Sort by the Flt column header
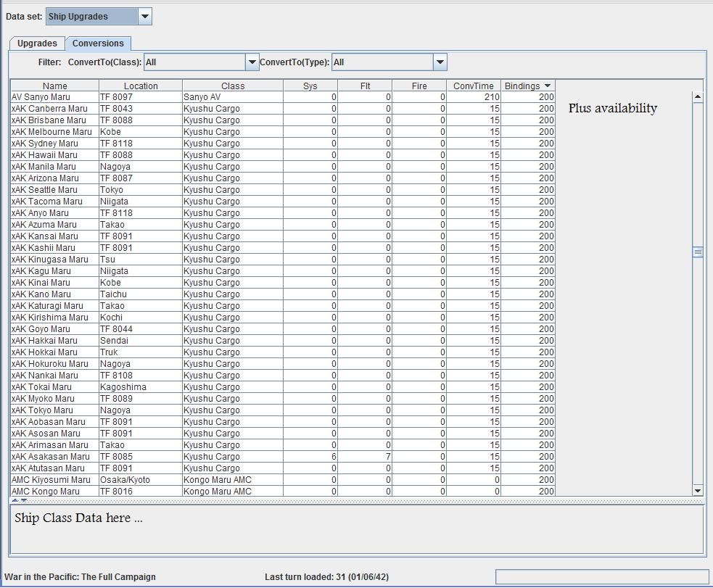 365,86
